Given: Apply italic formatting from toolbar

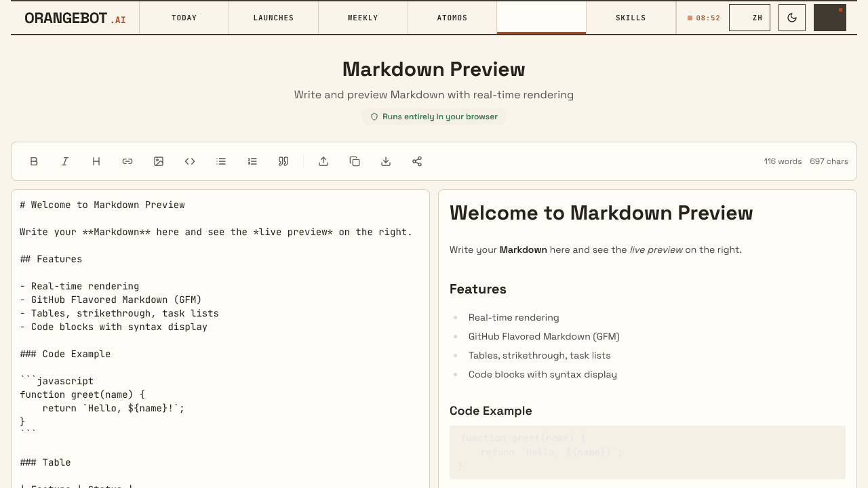Looking at the screenshot, I should [65, 161].
